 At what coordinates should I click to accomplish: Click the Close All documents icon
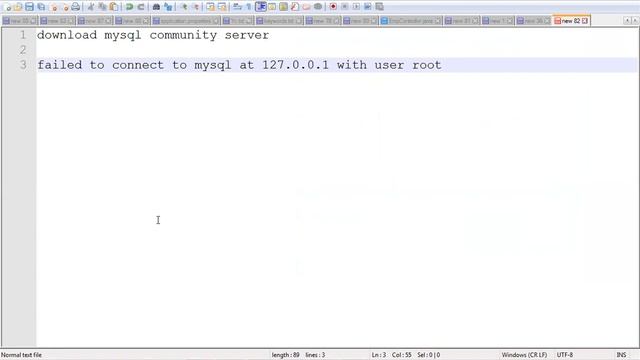coord(64,7)
